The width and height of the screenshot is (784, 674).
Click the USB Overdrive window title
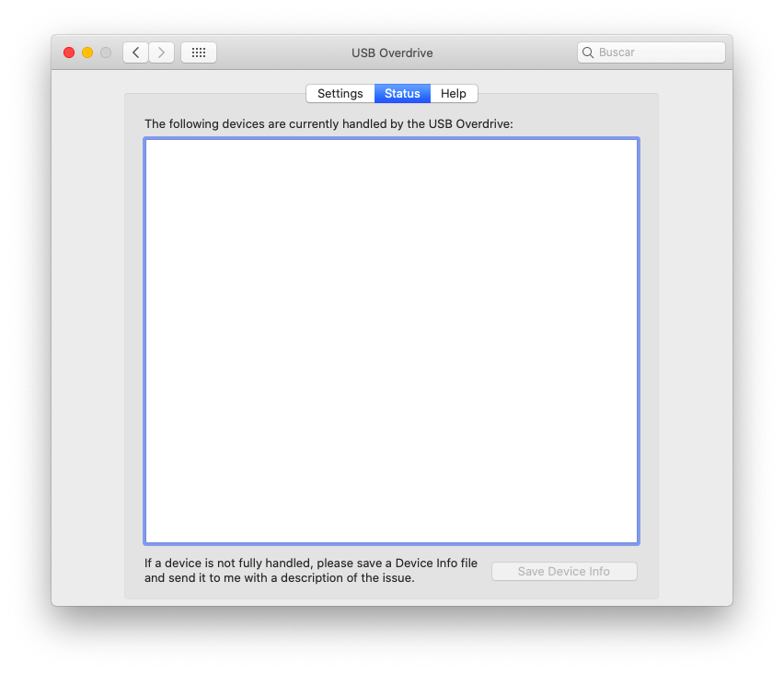pos(392,53)
